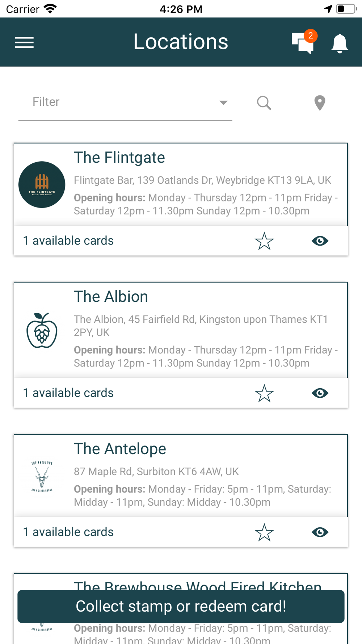Expand the Filter dropdown arrow
Viewport: 362px width, 644px height.
click(223, 103)
